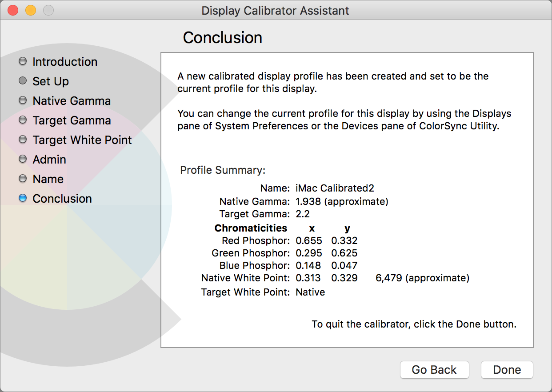This screenshot has width=552, height=392.
Task: Click the target gamma value "2.2"
Action: (303, 214)
